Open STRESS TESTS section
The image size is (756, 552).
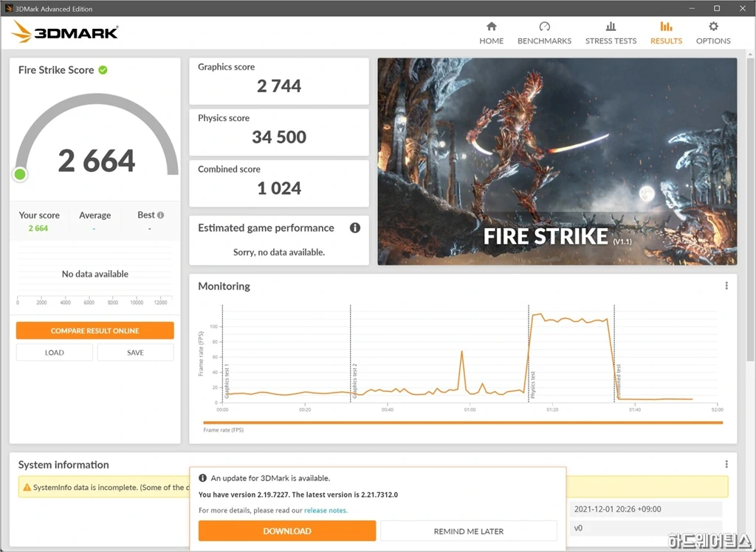click(611, 33)
